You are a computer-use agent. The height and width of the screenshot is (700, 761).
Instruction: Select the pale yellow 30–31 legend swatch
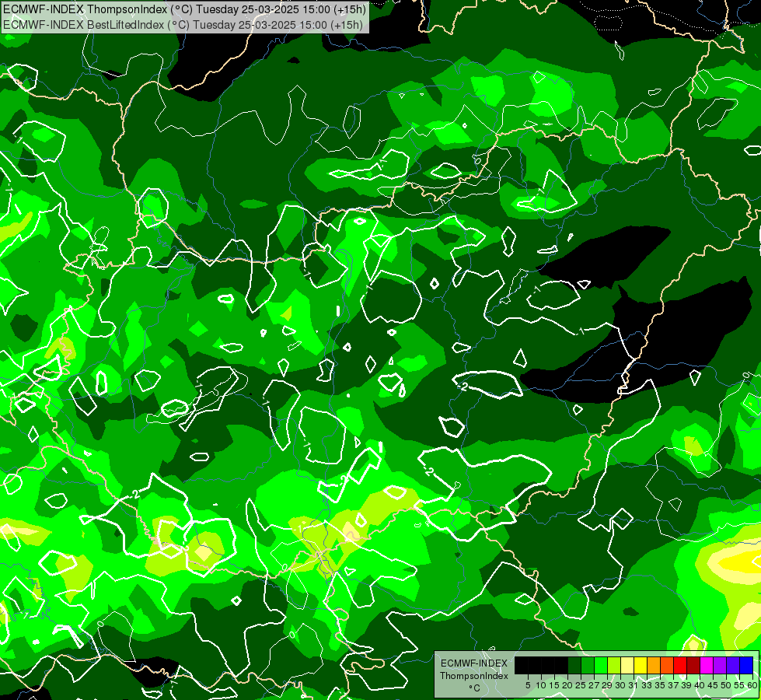(x=627, y=665)
